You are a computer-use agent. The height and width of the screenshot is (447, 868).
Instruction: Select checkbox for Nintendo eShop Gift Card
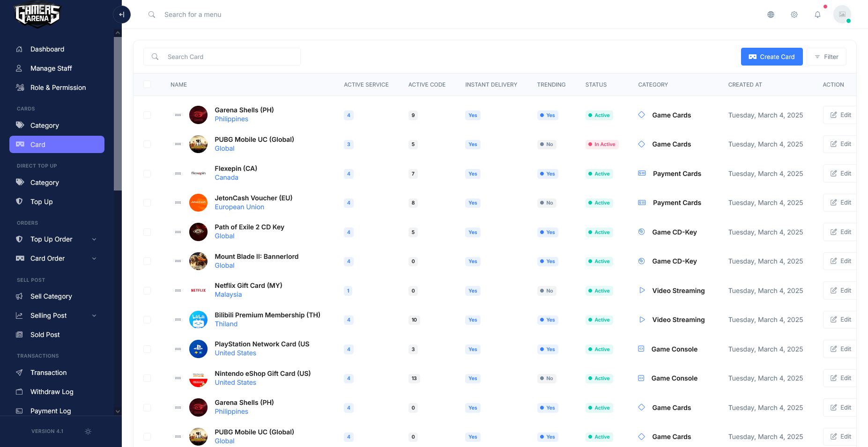pos(147,378)
